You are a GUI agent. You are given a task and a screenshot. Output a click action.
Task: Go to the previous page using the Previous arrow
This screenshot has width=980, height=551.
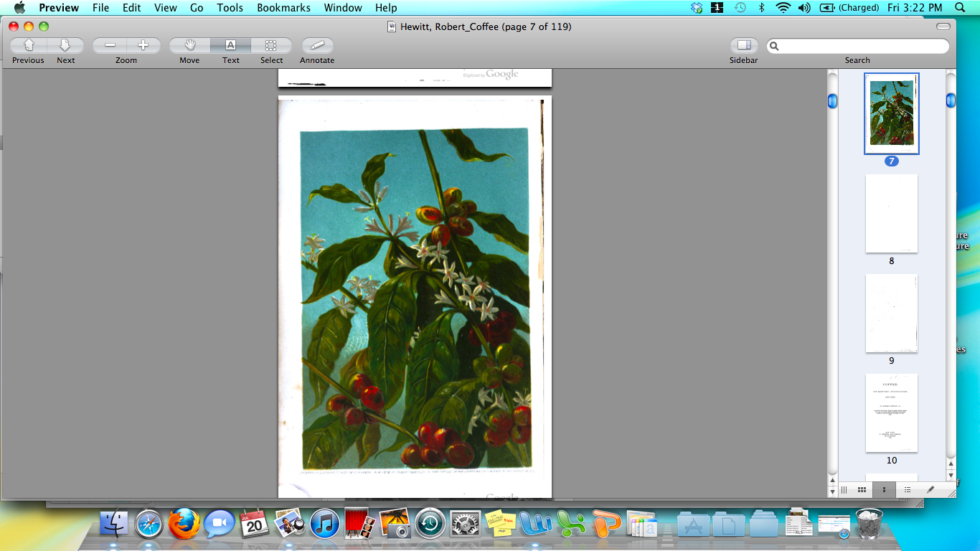[x=29, y=45]
